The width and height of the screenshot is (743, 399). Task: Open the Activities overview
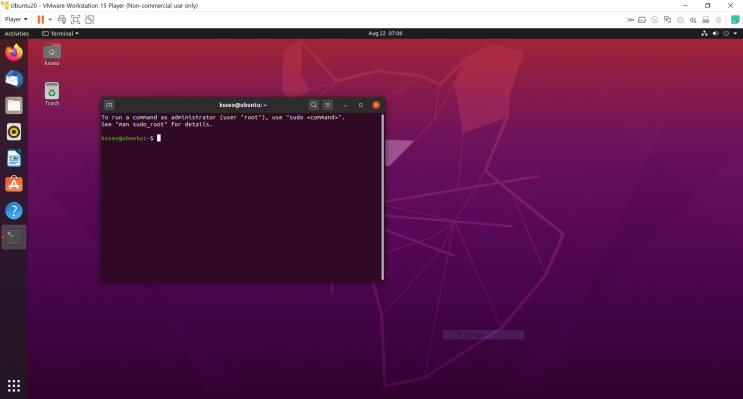coord(17,34)
